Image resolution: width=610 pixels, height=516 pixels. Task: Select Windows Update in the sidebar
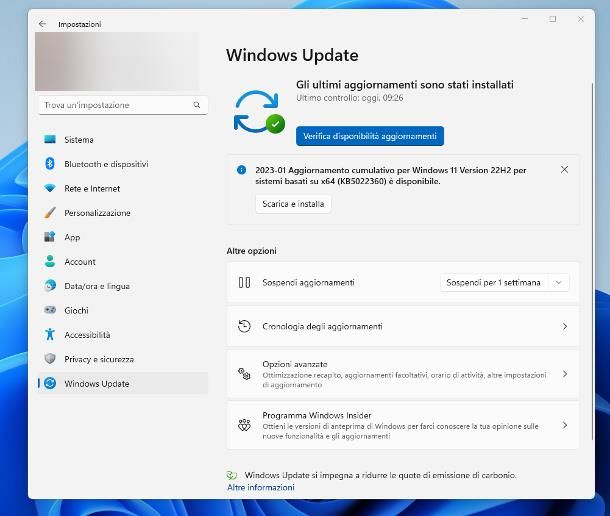(x=123, y=383)
